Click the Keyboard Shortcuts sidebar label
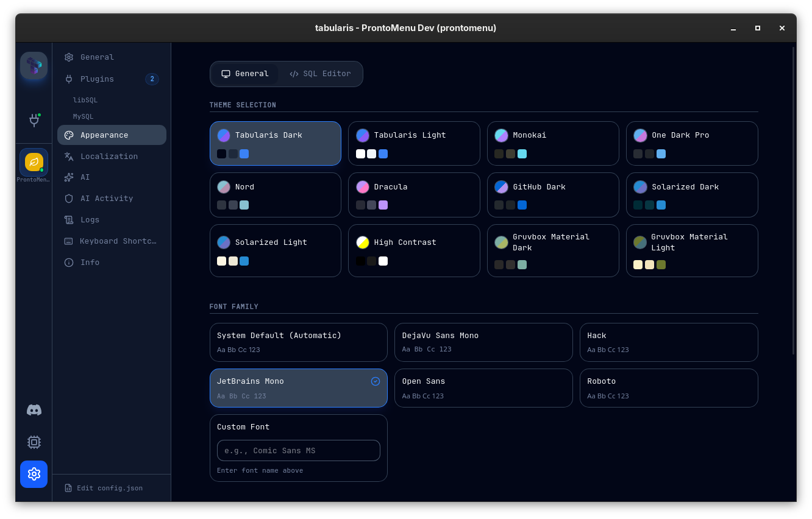The width and height of the screenshot is (812, 519). point(118,241)
